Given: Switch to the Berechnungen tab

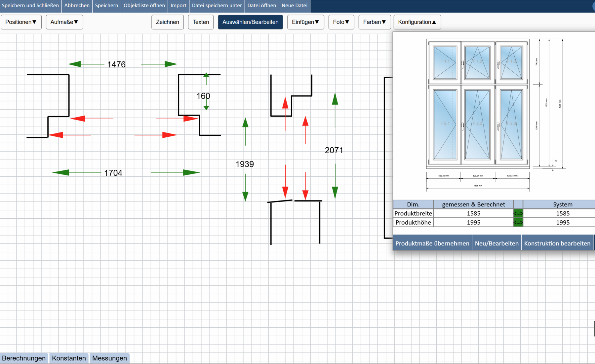Looking at the screenshot, I should (24, 358).
